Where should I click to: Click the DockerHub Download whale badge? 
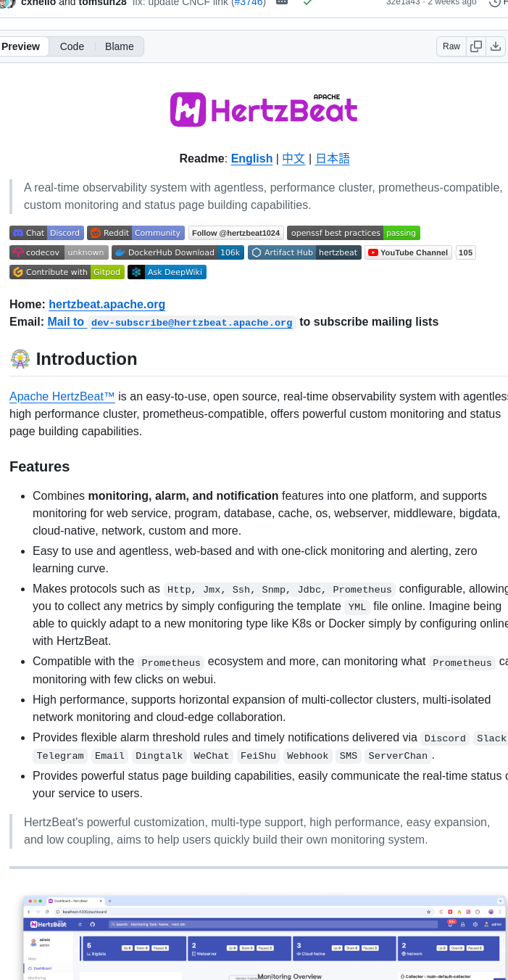click(x=178, y=252)
